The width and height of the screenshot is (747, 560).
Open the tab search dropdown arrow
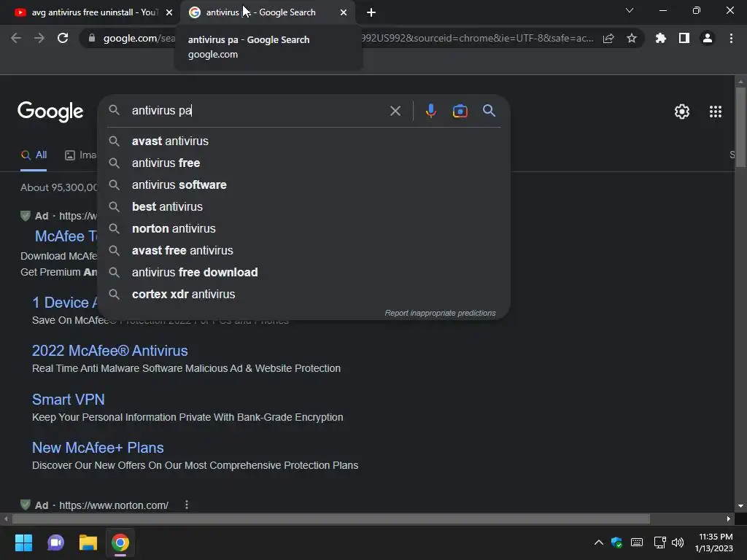(630, 10)
